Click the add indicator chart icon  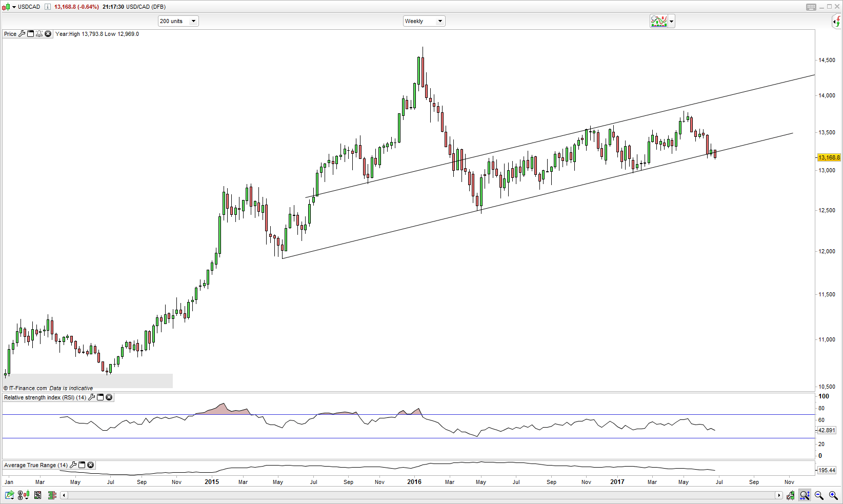pos(658,21)
